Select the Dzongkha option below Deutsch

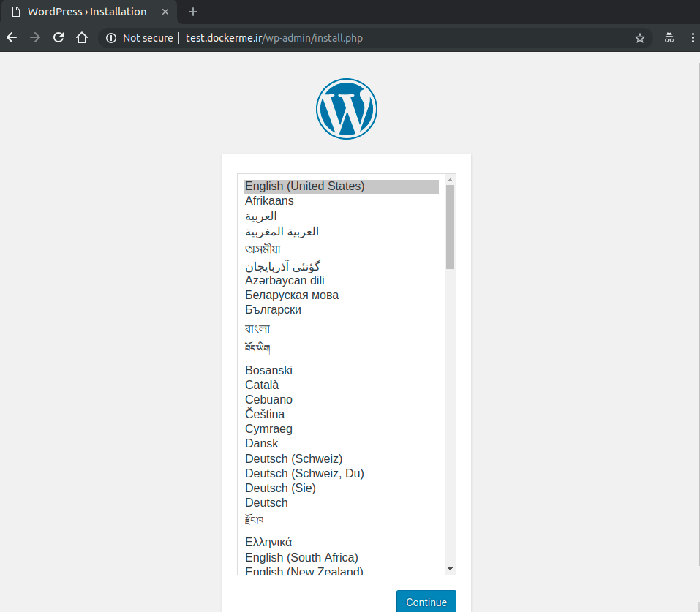341,520
